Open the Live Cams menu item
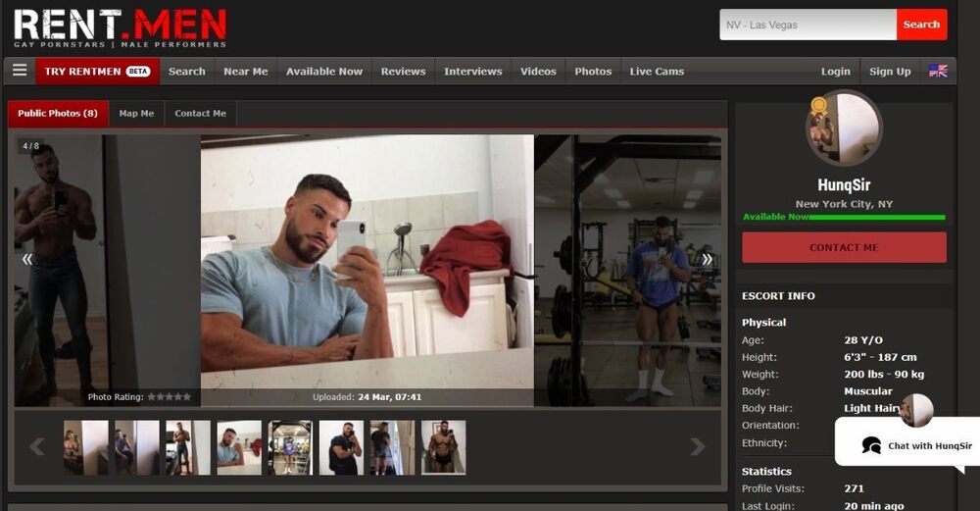 [x=657, y=72]
